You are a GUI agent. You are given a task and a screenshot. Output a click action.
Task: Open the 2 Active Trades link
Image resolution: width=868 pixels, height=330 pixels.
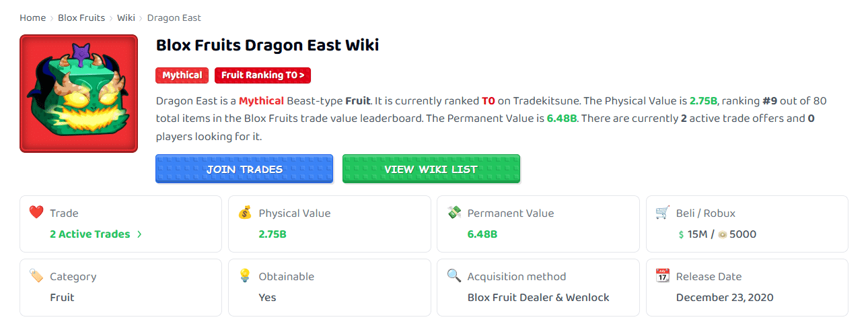(89, 234)
